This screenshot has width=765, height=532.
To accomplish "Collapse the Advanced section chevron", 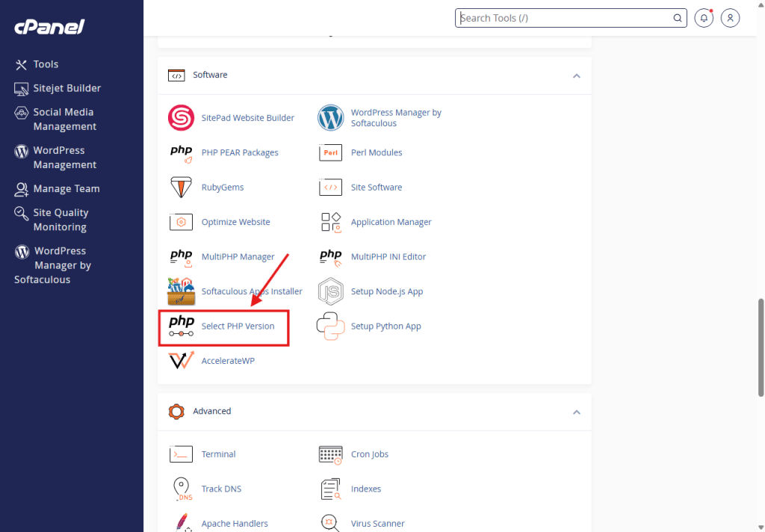I will (576, 412).
